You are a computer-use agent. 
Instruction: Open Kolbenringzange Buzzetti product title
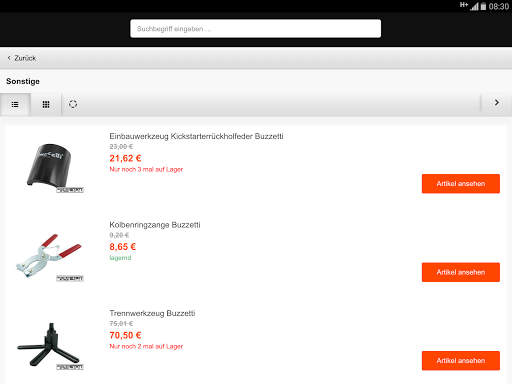155,225
